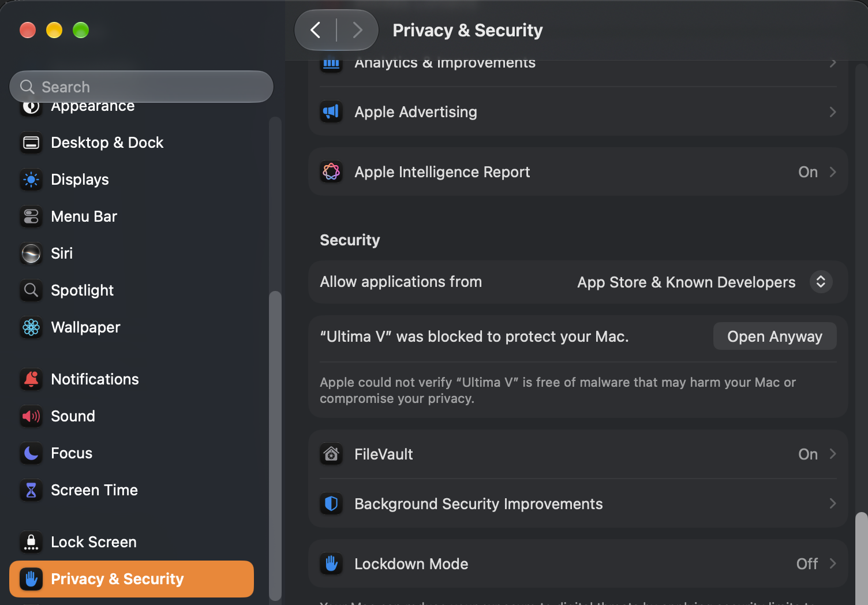Click the forward navigation arrow
Image resolution: width=868 pixels, height=605 pixels.
pos(357,30)
